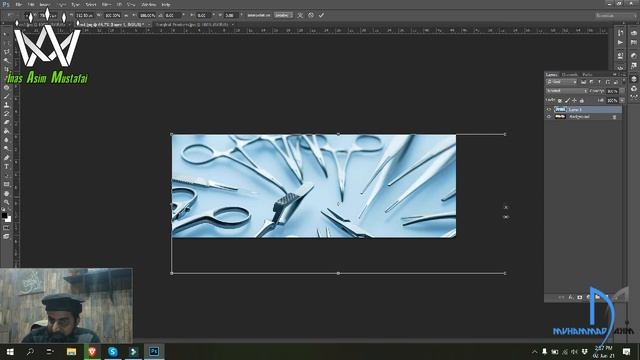This screenshot has width=640, height=360.
Task: Click the width percentage field
Action: (113, 16)
